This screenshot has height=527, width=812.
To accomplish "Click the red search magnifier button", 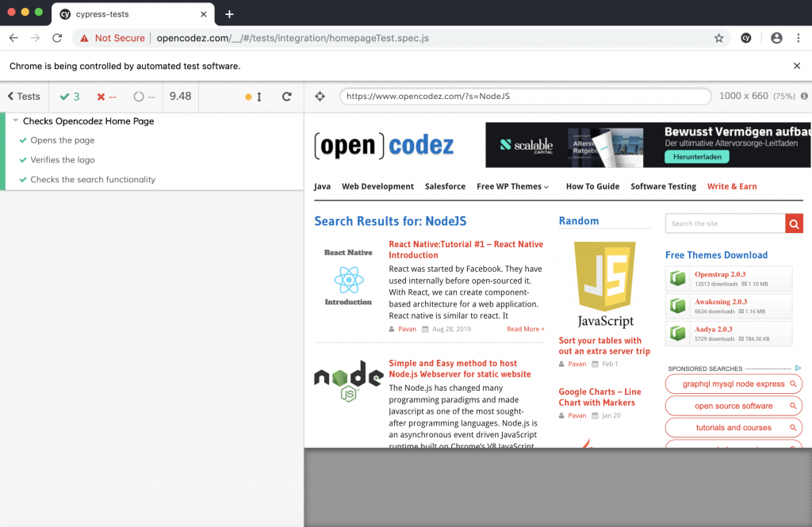I will 794,223.
